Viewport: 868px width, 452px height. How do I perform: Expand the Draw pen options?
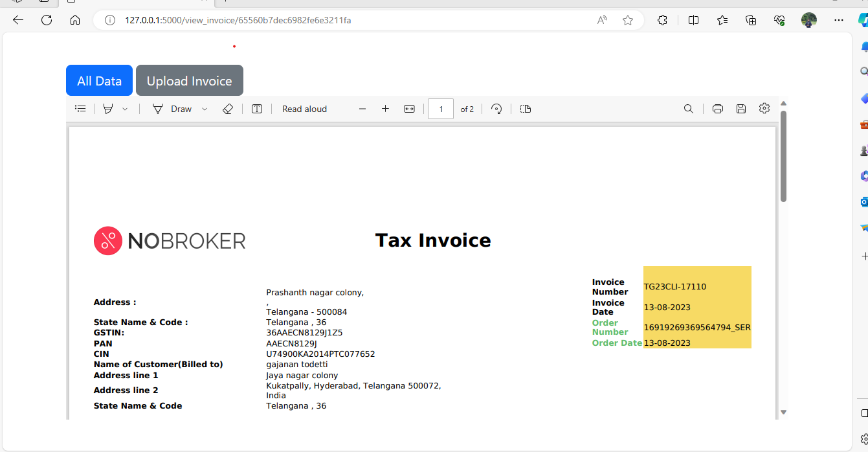point(205,108)
